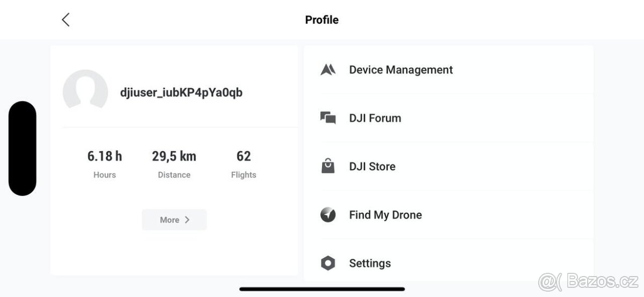The image size is (644, 297).
Task: Tap the Distance label
Action: (174, 175)
